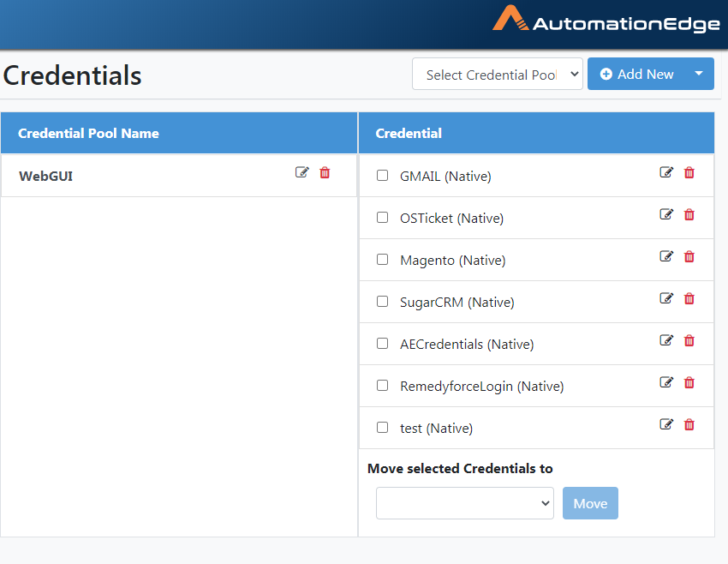This screenshot has width=728, height=564.
Task: Mark the AECredentials (Native) checkbox
Action: point(383,344)
